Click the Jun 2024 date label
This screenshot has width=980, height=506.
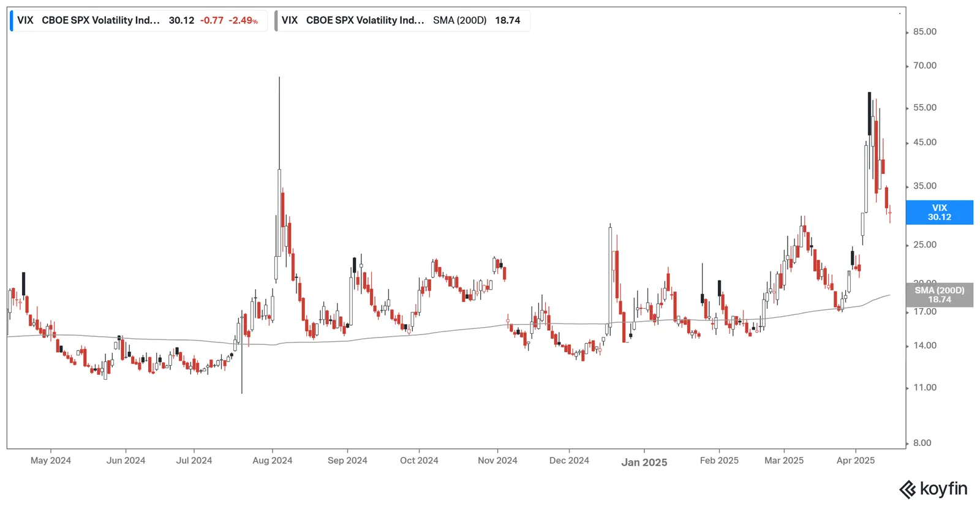click(126, 461)
